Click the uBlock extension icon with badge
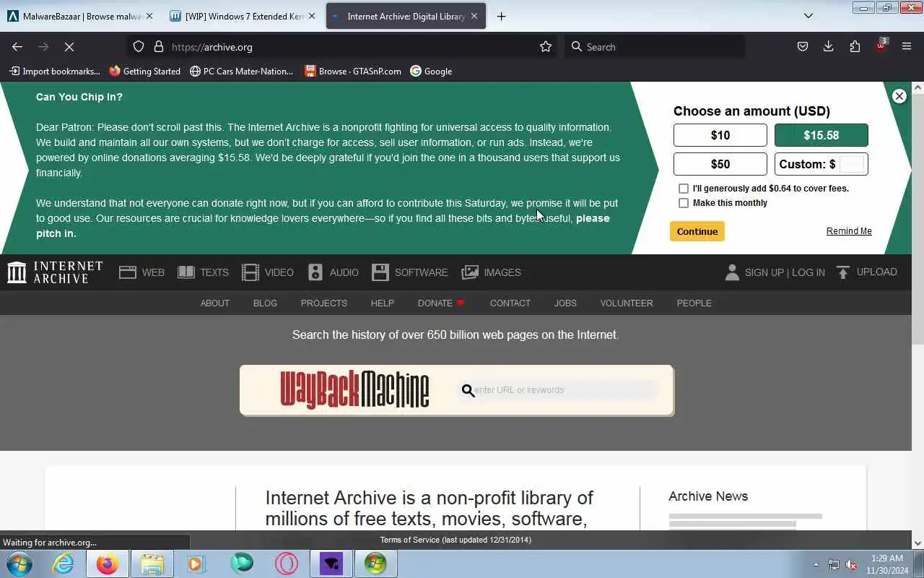Image resolution: width=924 pixels, height=578 pixels. point(881,46)
